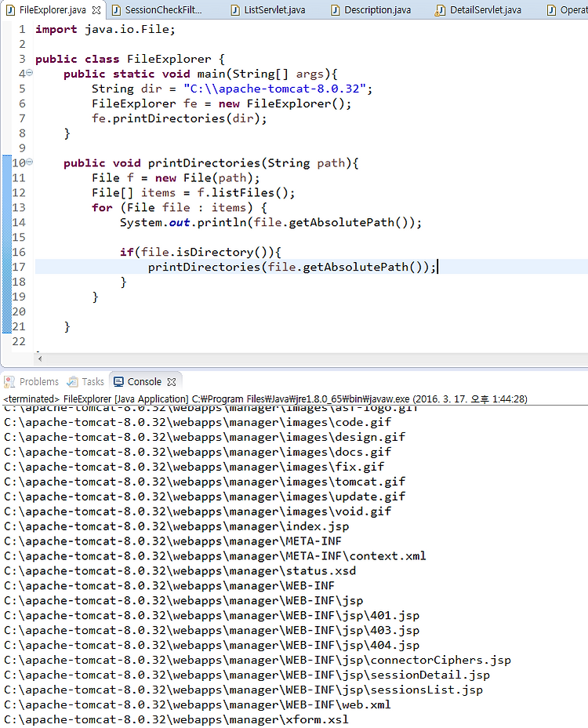Click the Java file icon on FileExplorer.java tab
Viewport: 588px width, 728px height.
(x=10, y=10)
